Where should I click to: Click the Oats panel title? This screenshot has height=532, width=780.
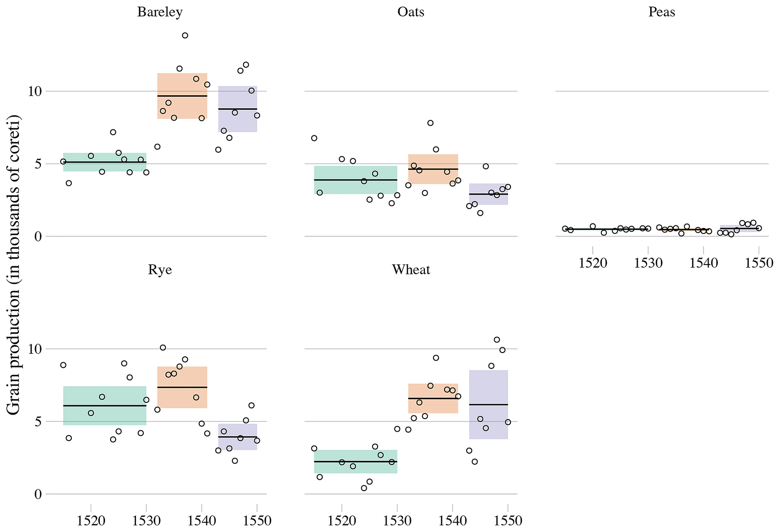(411, 12)
